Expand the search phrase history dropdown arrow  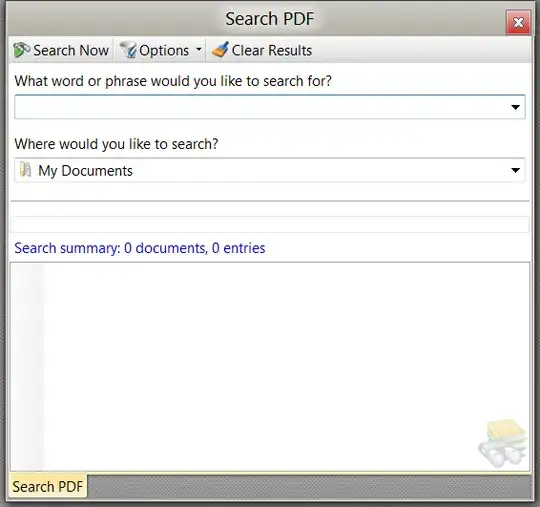click(515, 107)
